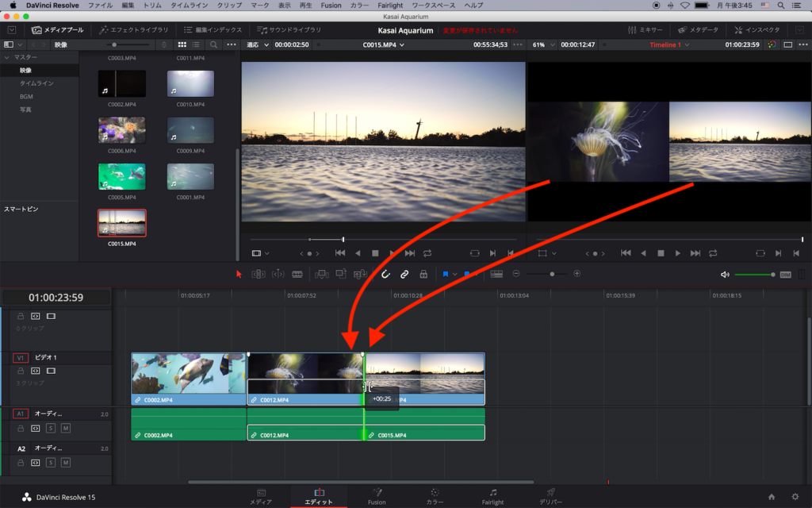This screenshot has width=812, height=508.
Task: Switch to the Fusion page tab
Action: coord(377,496)
